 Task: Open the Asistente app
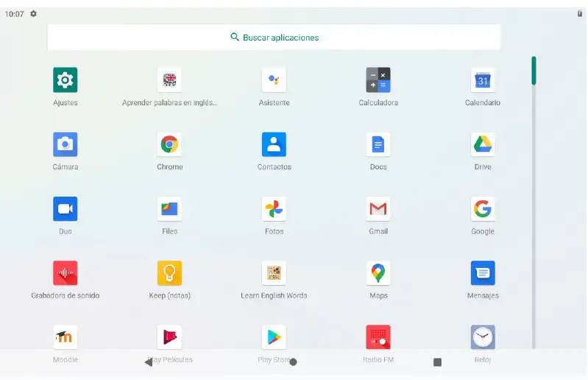coord(274,80)
